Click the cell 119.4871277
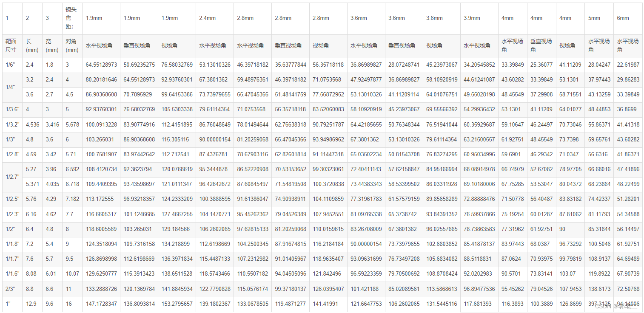 coord(290,304)
